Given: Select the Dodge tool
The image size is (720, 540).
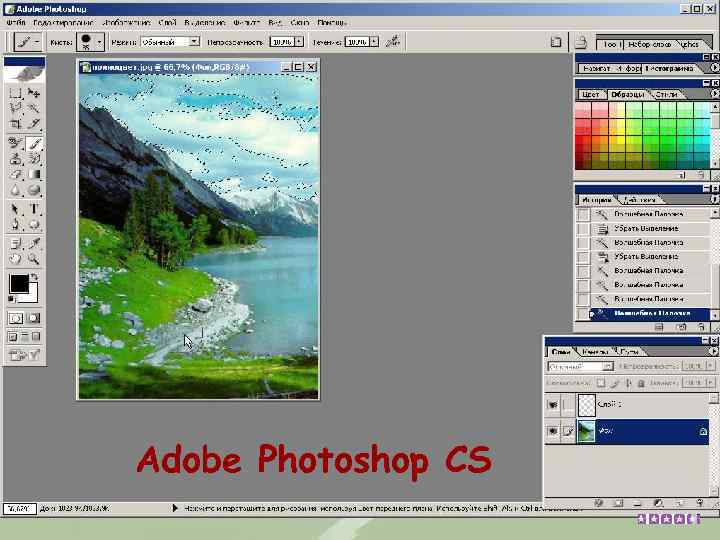Looking at the screenshot, I should click(34, 190).
